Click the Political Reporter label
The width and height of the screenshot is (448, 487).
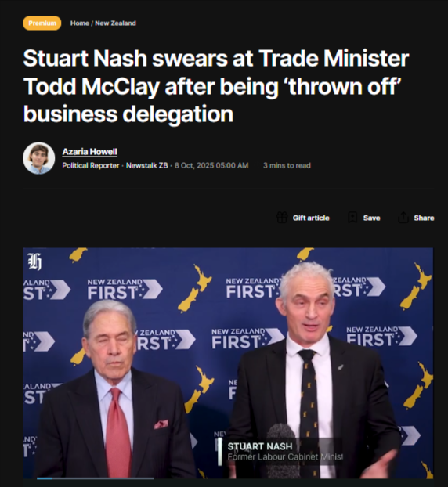coord(91,165)
